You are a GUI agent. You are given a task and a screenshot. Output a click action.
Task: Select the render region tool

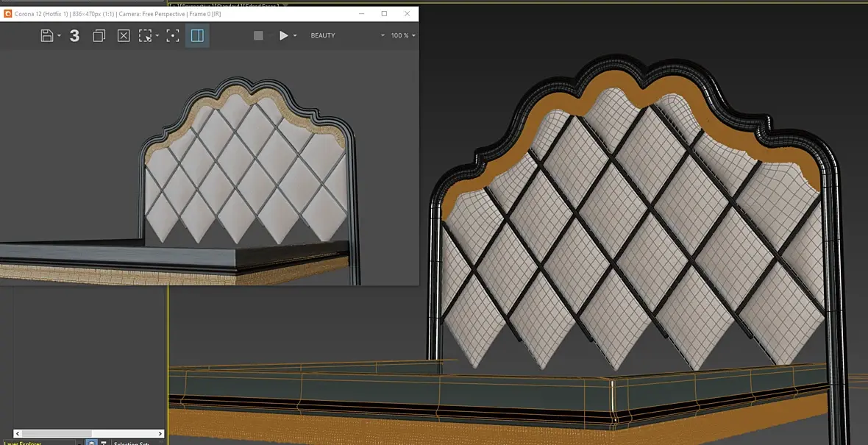point(146,35)
